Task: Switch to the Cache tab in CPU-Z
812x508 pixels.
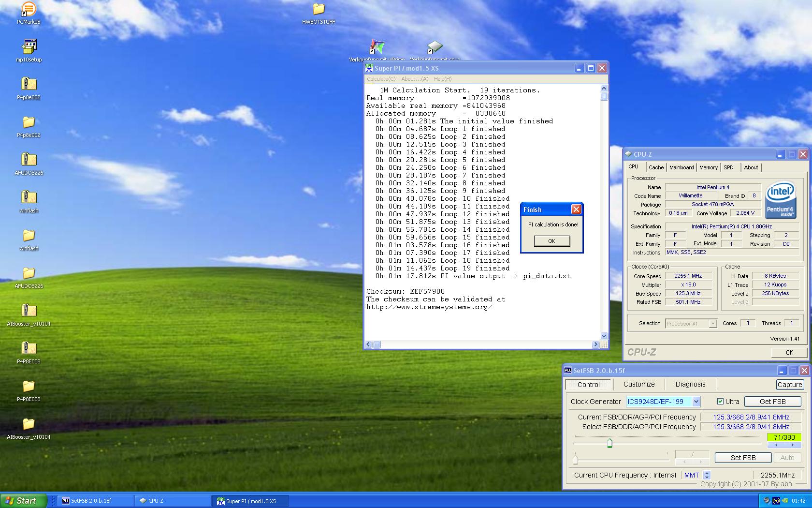Action: tap(656, 167)
